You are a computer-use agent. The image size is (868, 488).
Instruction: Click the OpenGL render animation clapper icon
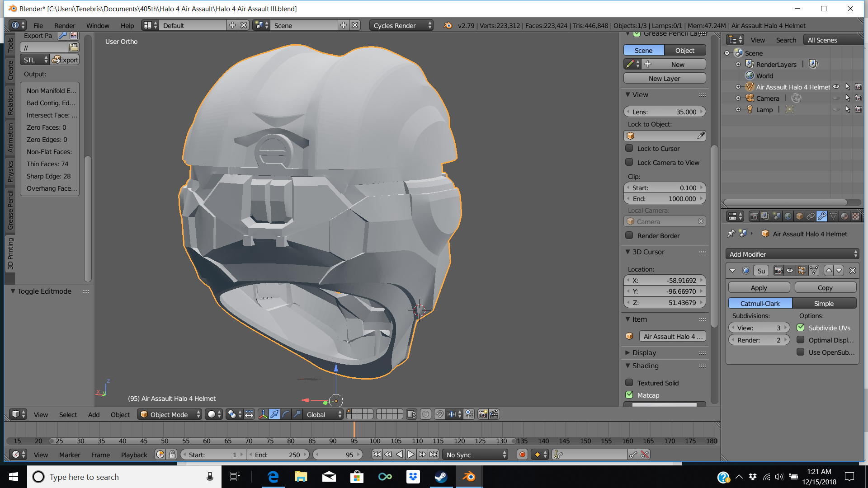(x=494, y=414)
